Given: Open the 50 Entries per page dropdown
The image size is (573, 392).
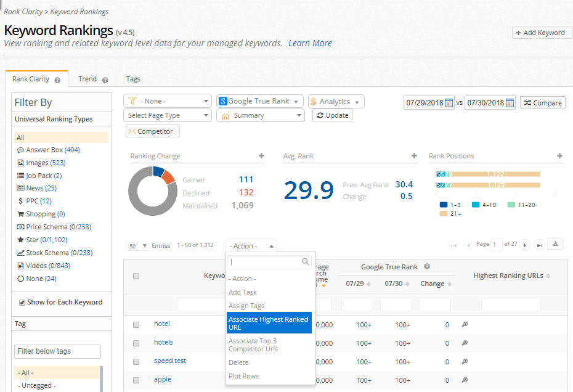Looking at the screenshot, I should click(x=137, y=246).
